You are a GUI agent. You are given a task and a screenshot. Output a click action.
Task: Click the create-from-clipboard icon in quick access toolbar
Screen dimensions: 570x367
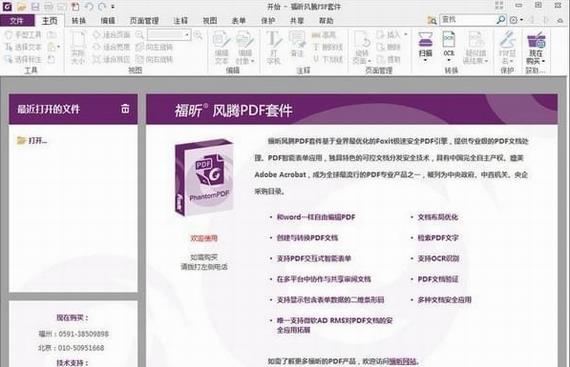pos(75,7)
